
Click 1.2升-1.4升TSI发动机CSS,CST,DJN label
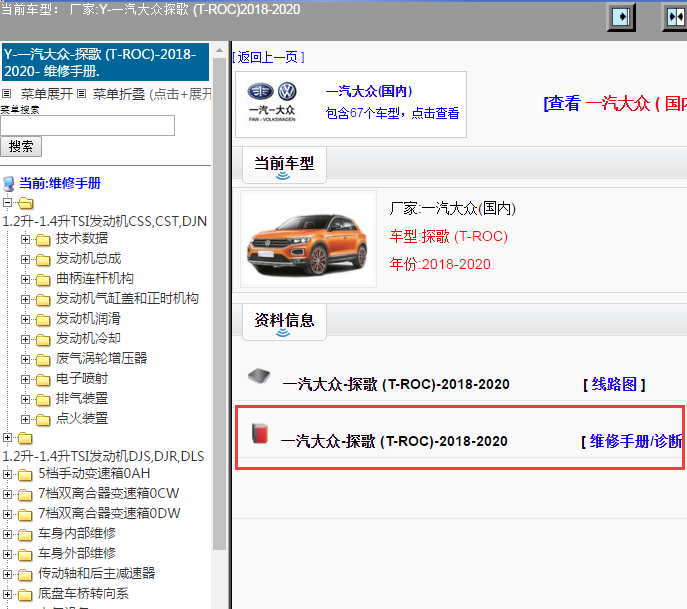[x=105, y=221]
